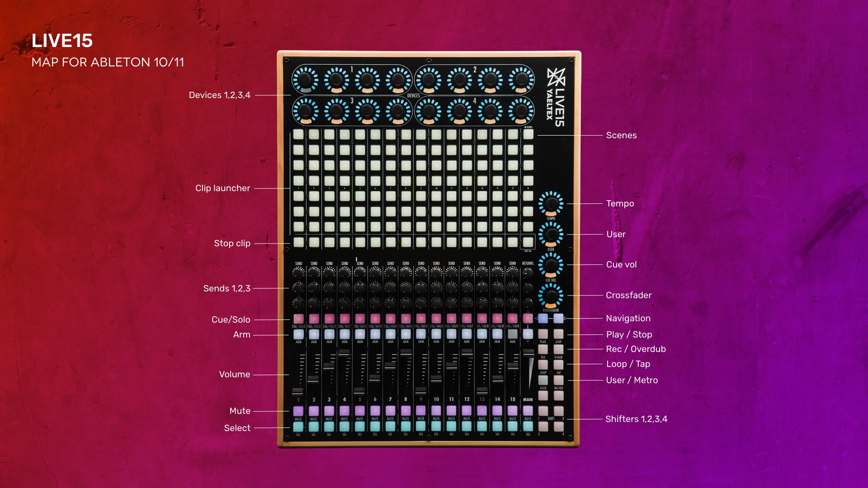Click the top SEND knob on channel 1
Viewport: 868px width, 488px height.
298,272
